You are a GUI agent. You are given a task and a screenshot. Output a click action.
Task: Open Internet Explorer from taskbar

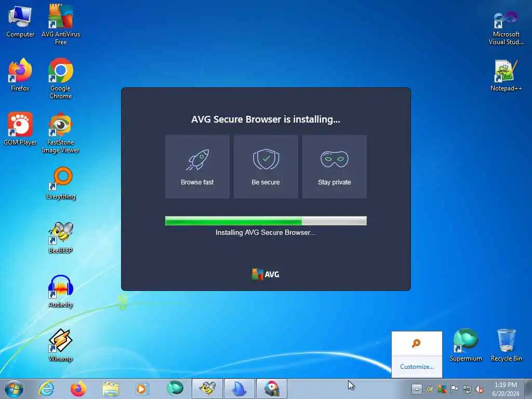(46, 389)
